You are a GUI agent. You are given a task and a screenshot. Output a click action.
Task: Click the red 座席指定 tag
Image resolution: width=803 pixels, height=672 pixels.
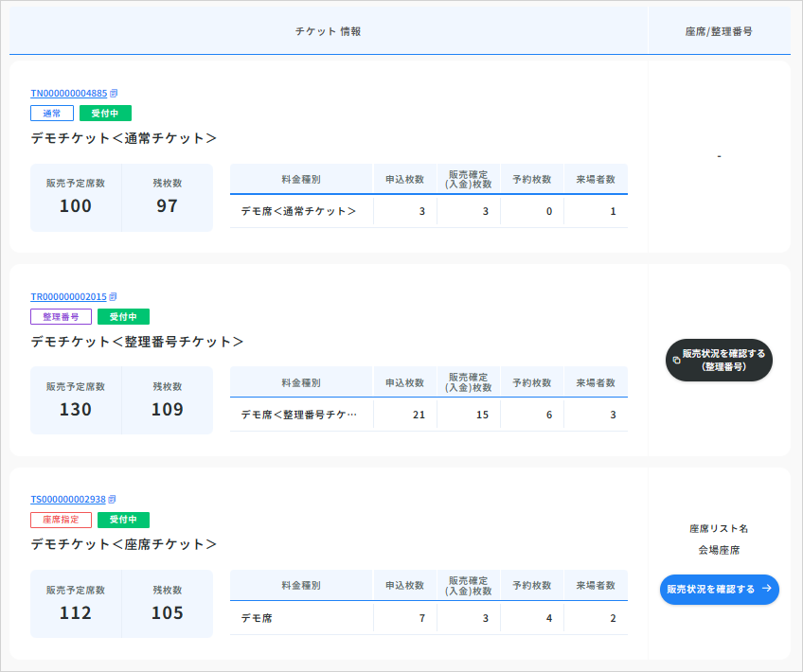tap(61, 520)
